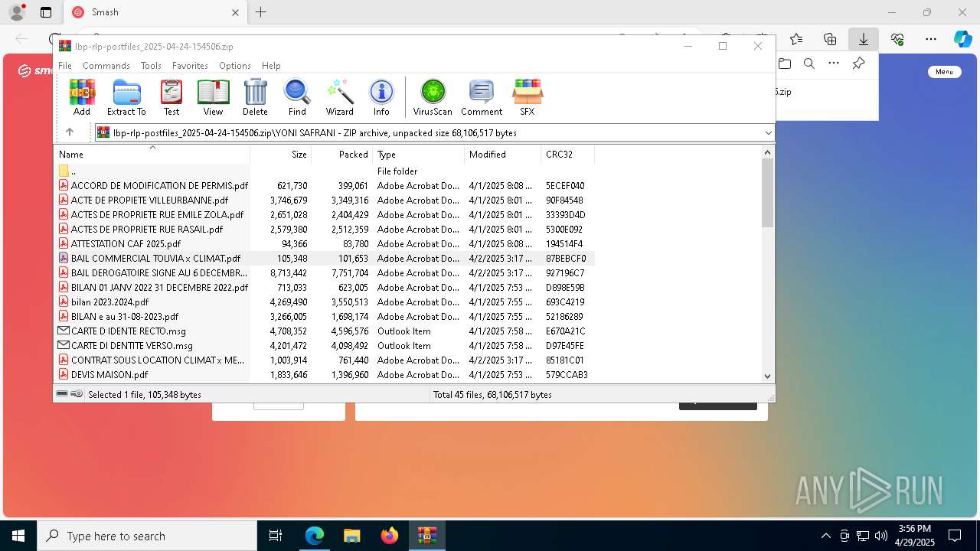
Task: Sort by the Name column header
Action: 152,154
